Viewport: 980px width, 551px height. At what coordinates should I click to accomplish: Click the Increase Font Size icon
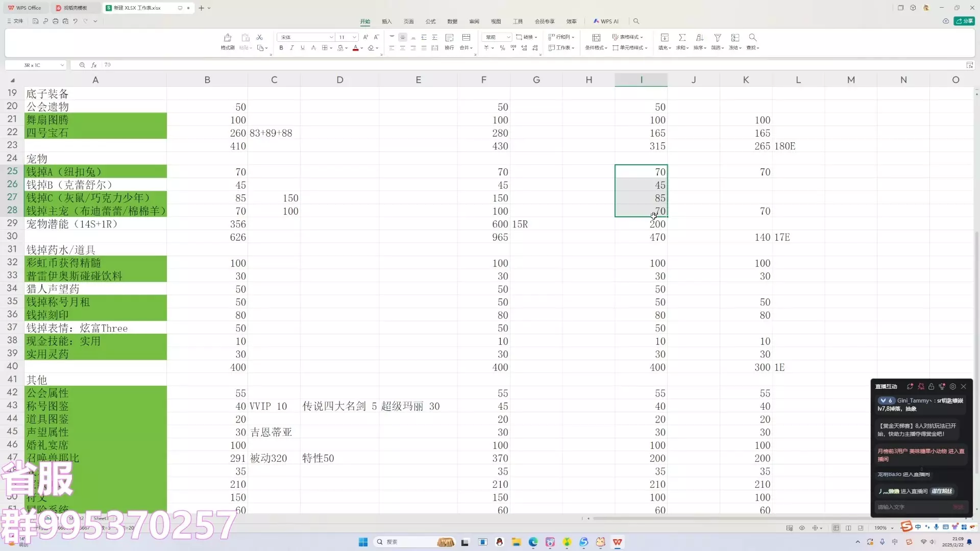pyautogui.click(x=365, y=37)
